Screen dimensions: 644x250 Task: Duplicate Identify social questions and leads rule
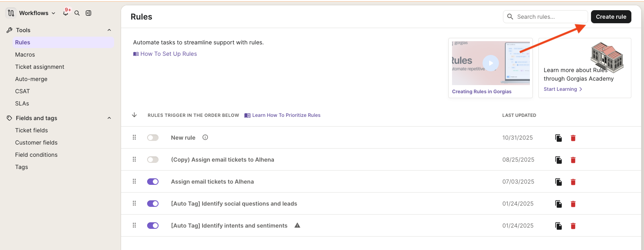(558, 204)
